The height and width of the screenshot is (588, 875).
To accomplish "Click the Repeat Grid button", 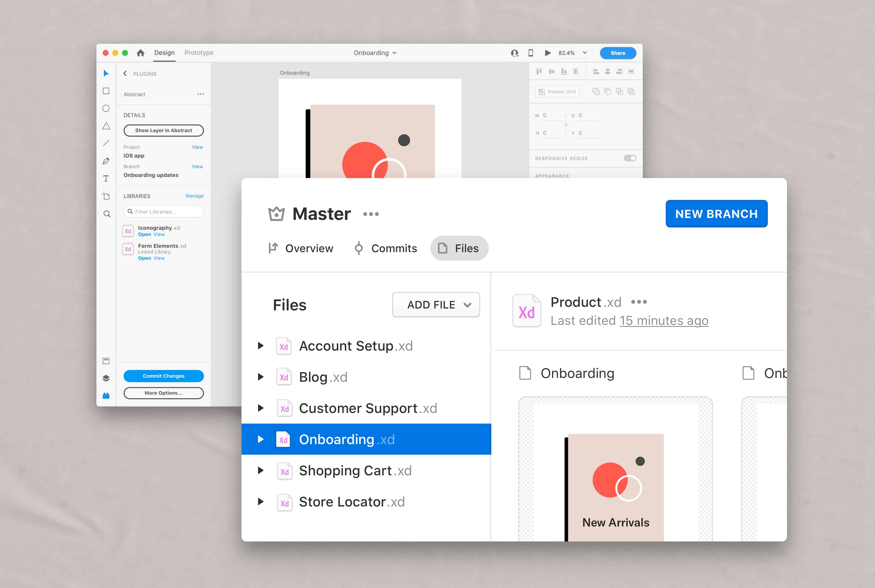I will [x=557, y=92].
